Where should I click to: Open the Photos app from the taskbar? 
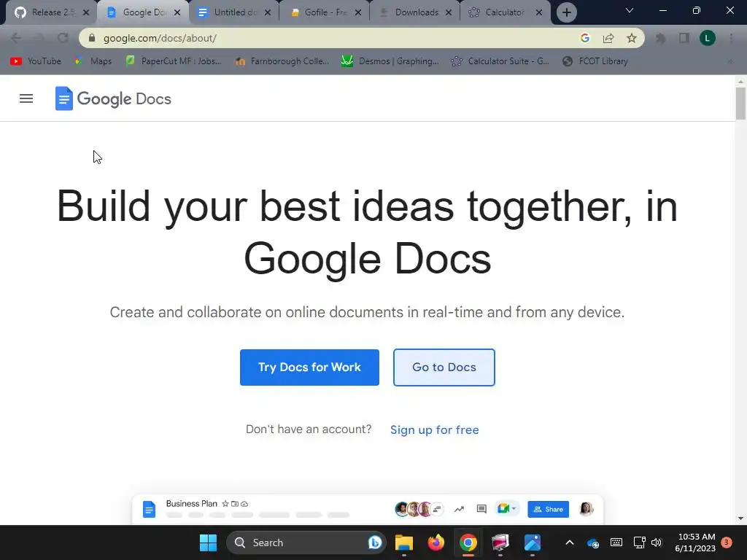pyautogui.click(x=532, y=542)
